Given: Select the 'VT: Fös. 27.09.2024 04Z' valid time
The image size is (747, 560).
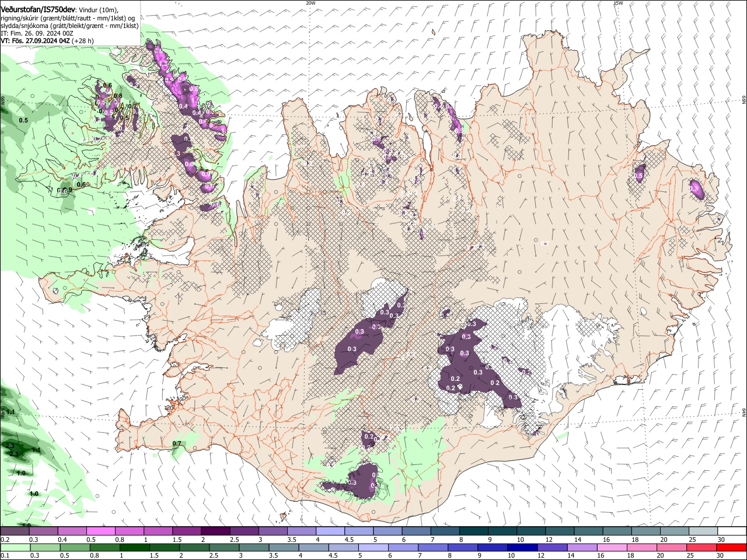Looking at the screenshot, I should click(36, 41).
